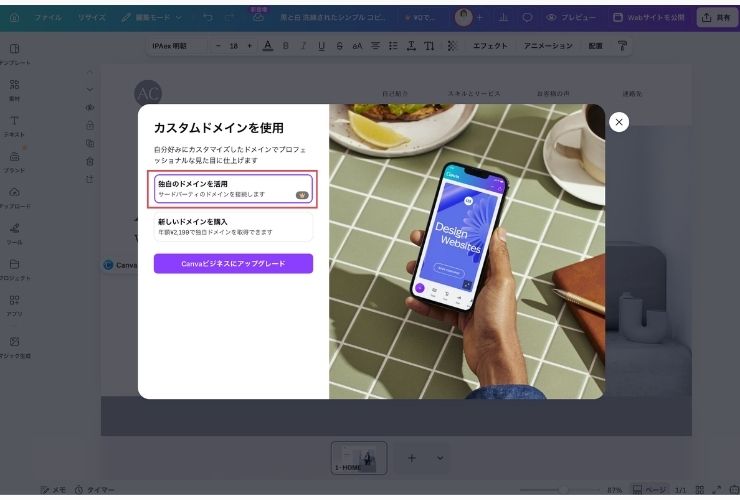Screen dimensions: 740x500
Task: Select the 1-HOME page thumbnail
Action: pos(358,457)
